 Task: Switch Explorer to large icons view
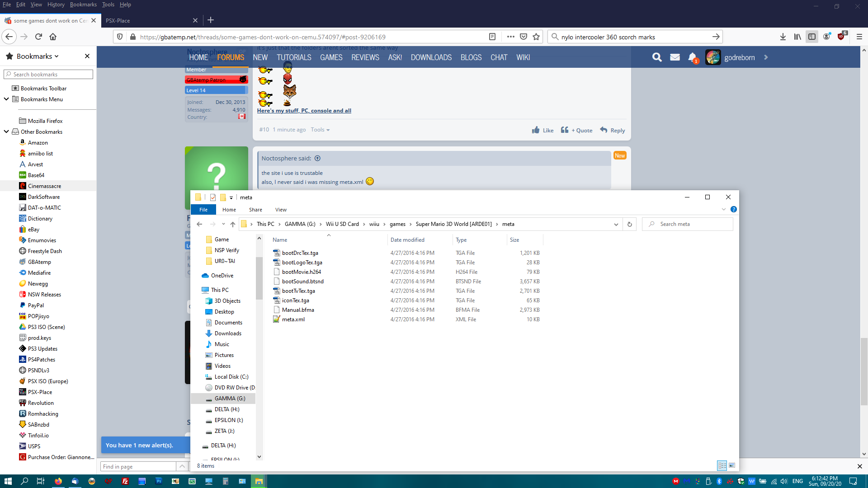tap(732, 465)
